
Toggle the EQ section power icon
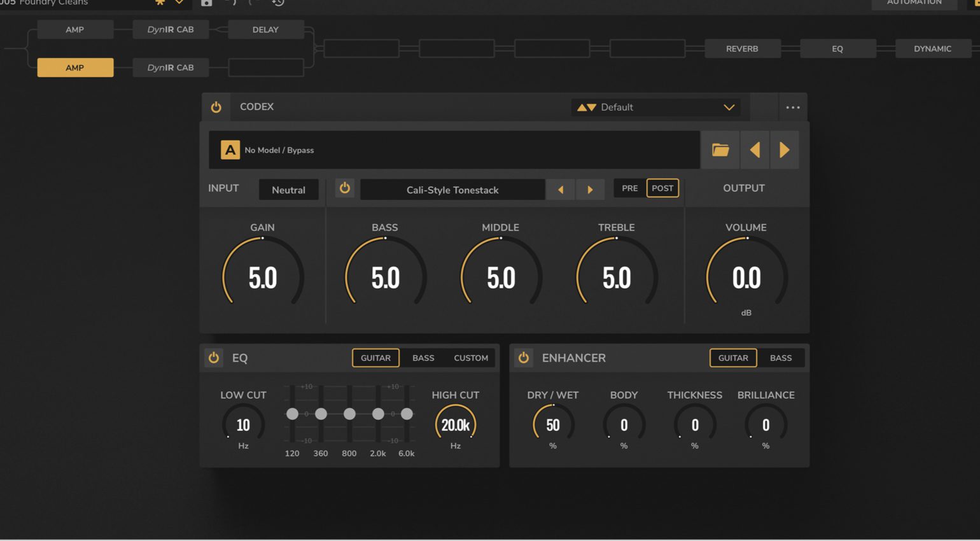pos(214,358)
